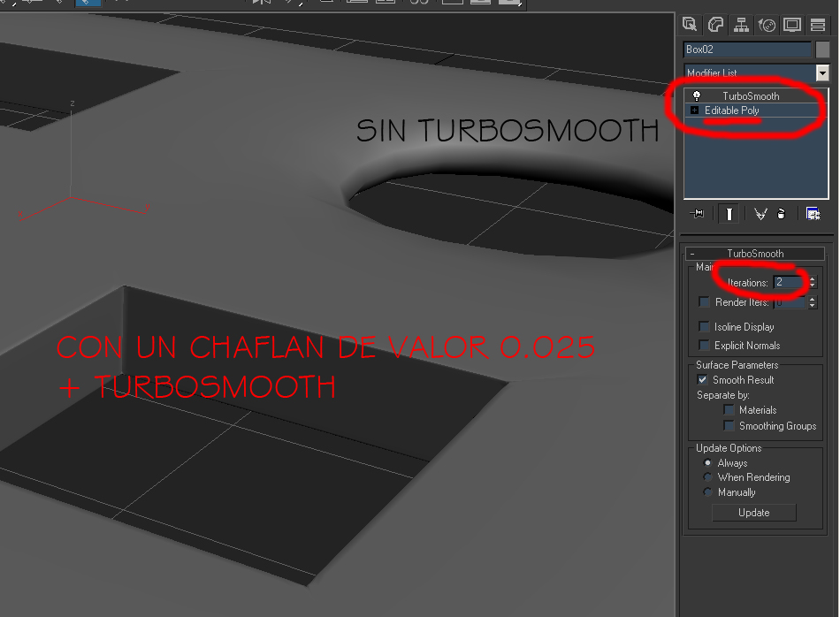
Task: Select the Always update option
Action: click(x=707, y=463)
